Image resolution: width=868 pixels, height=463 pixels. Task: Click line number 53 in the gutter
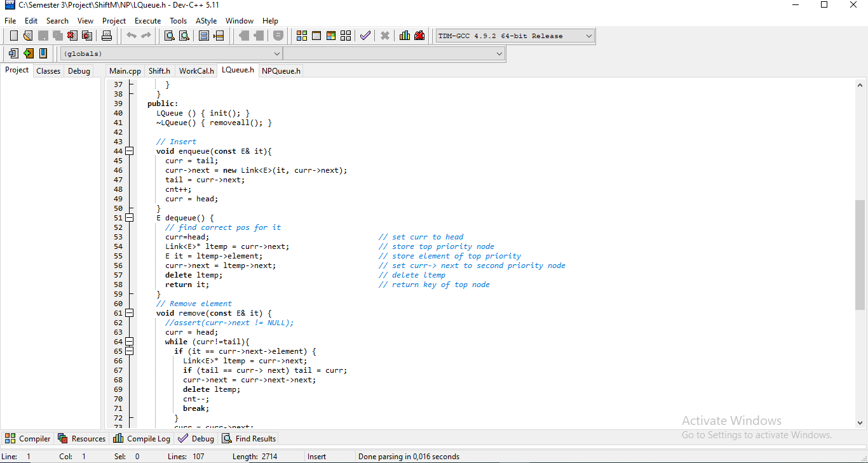point(118,237)
